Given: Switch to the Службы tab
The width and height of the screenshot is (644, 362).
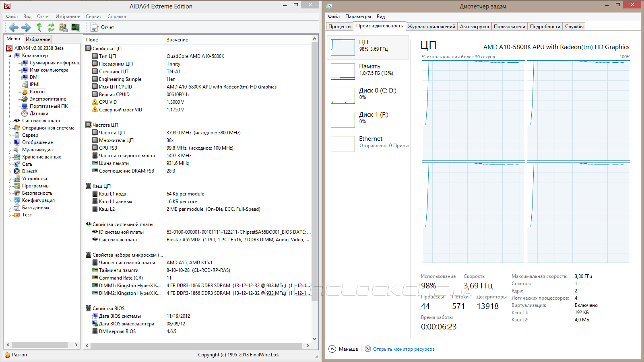Looking at the screenshot, I should coord(574,27).
